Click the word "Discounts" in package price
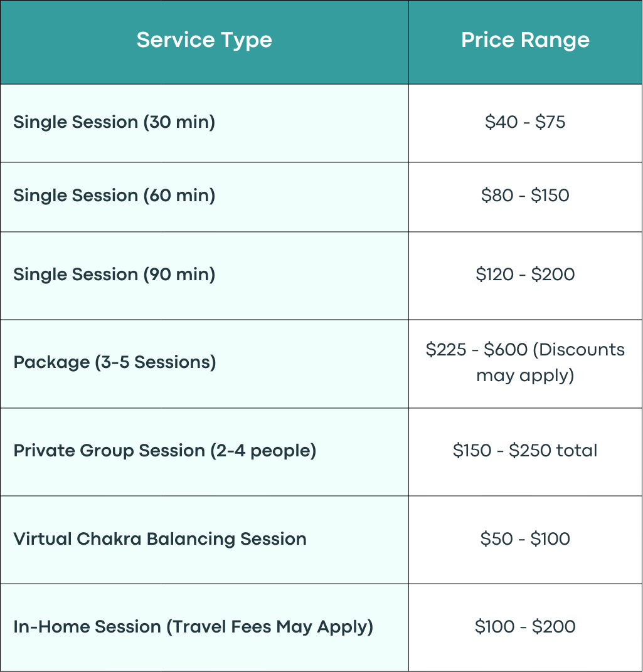643x672 pixels. pos(582,350)
